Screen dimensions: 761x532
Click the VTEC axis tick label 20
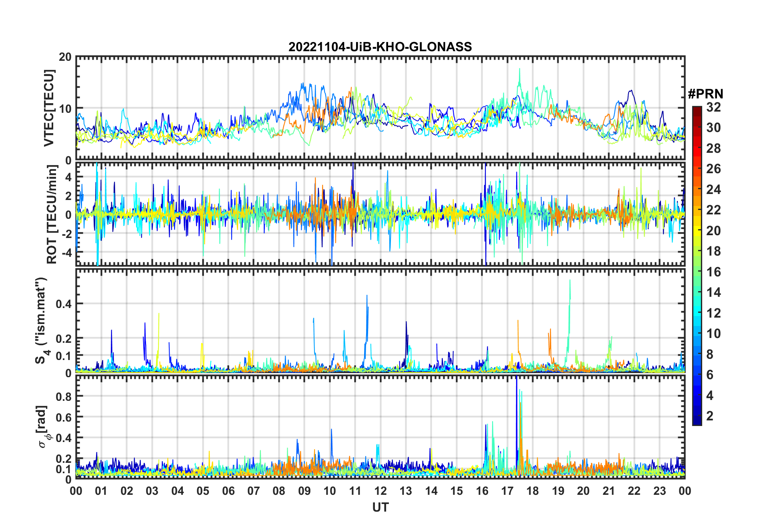(x=65, y=57)
